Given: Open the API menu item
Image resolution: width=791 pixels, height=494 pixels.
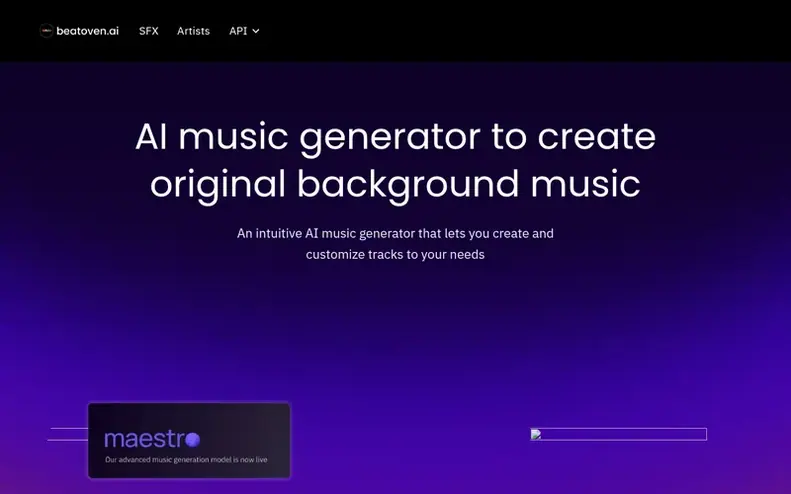Looking at the screenshot, I should pyautogui.click(x=238, y=31).
